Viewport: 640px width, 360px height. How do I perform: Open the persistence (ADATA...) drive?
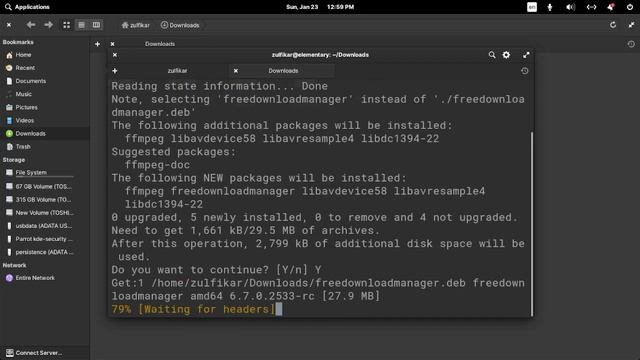[44, 252]
